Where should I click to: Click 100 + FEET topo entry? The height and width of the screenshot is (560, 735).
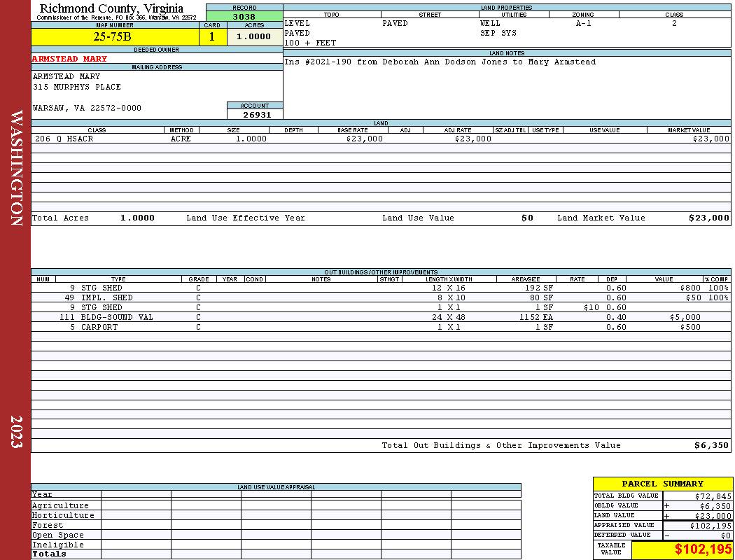coord(310,43)
